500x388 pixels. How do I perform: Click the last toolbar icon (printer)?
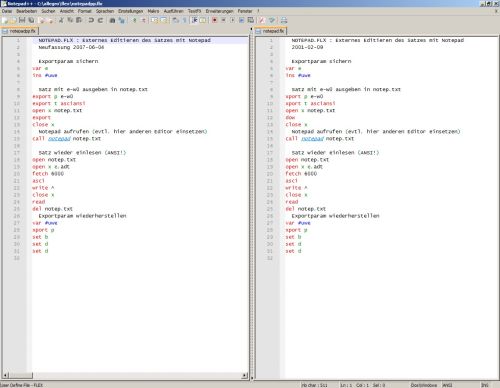point(284,20)
